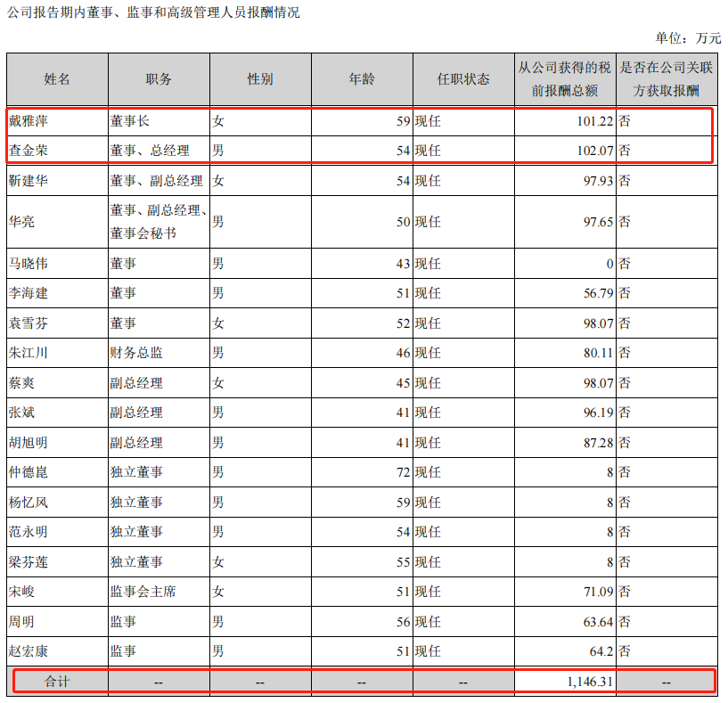Click the 单位：万元 unit label
The height and width of the screenshot is (703, 728).
tap(688, 38)
